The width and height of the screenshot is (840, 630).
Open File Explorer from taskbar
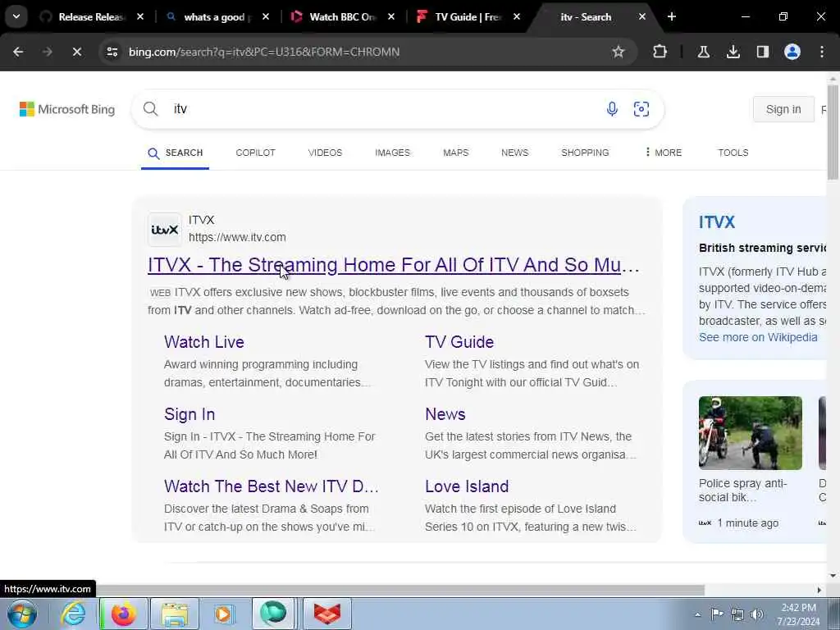tap(175, 614)
